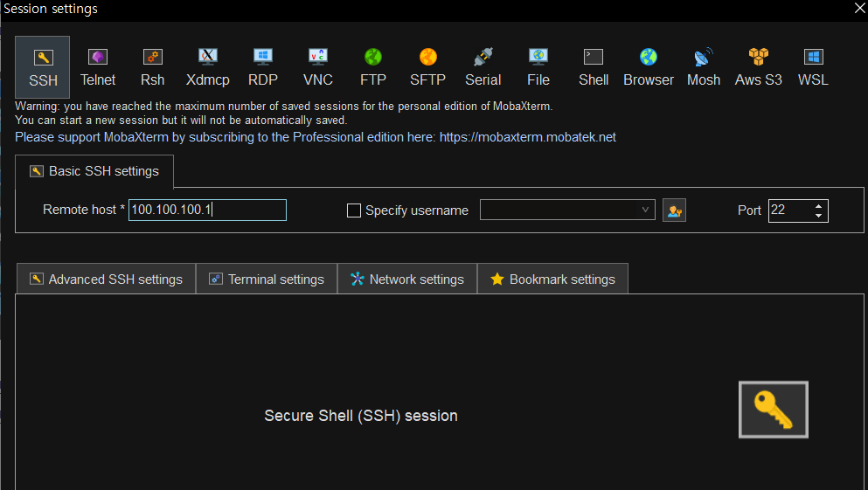The image size is (868, 490).
Task: Pick the SFTP session icon
Action: 427,67
